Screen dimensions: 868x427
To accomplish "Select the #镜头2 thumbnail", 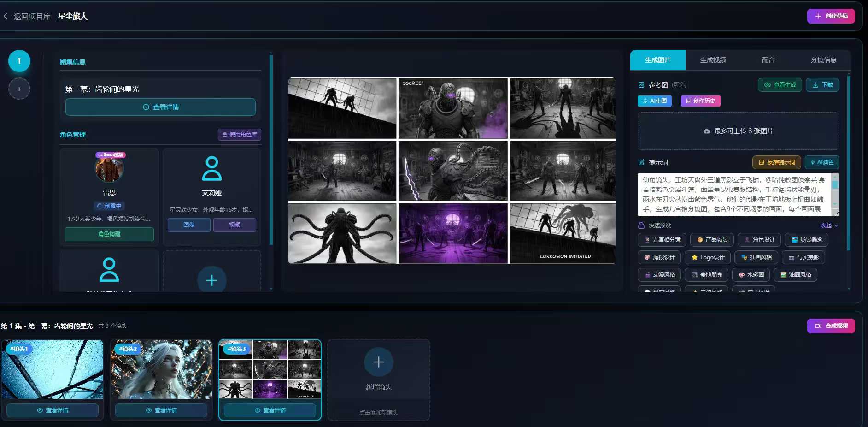I will tap(161, 369).
